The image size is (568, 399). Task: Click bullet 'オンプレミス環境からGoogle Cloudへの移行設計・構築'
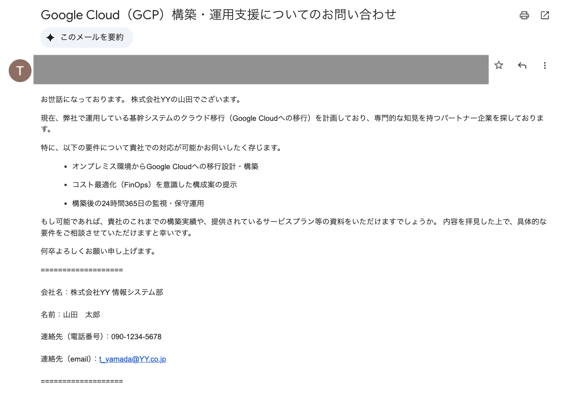tap(165, 166)
